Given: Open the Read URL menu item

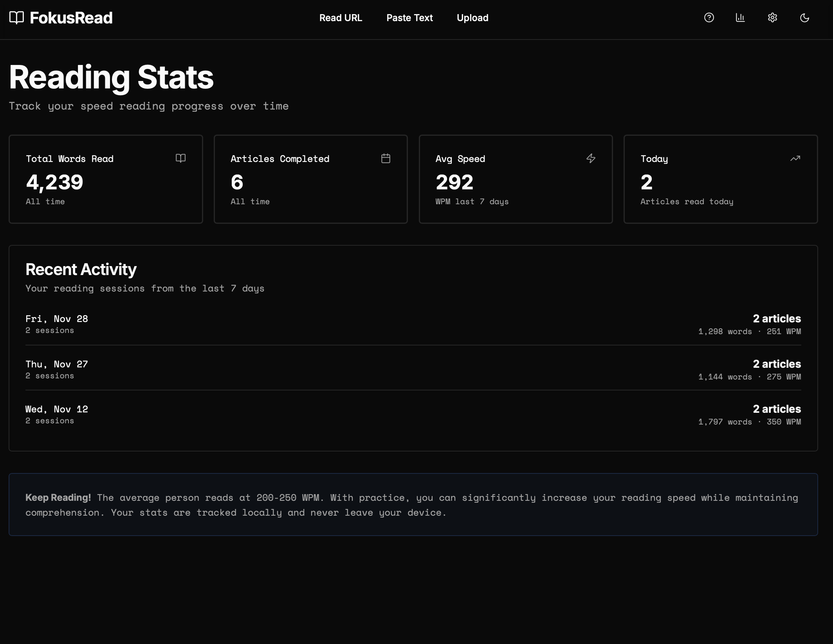Looking at the screenshot, I should pyautogui.click(x=341, y=18).
